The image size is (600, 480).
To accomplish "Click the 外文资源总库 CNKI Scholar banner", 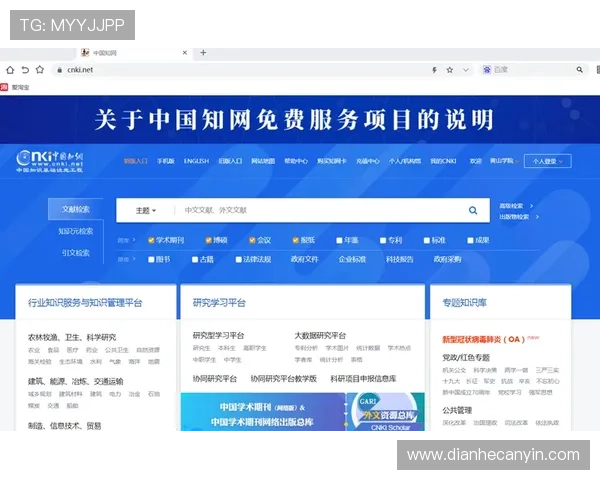I will point(386,412).
